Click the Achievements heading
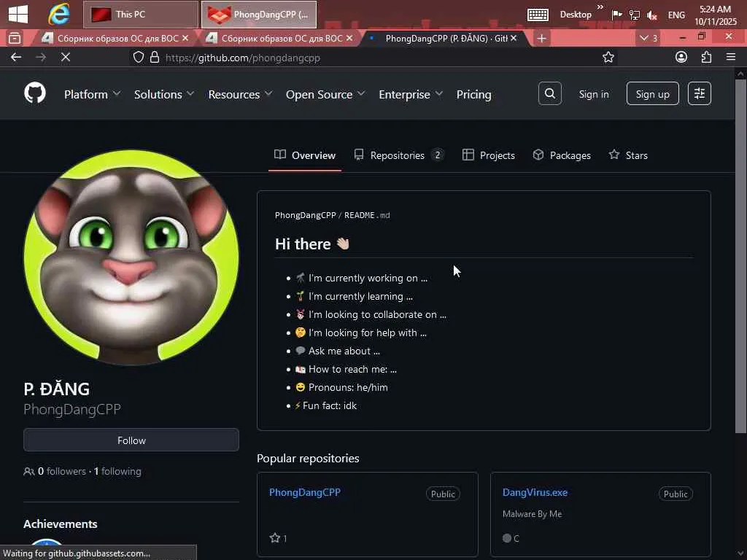 pos(61,524)
